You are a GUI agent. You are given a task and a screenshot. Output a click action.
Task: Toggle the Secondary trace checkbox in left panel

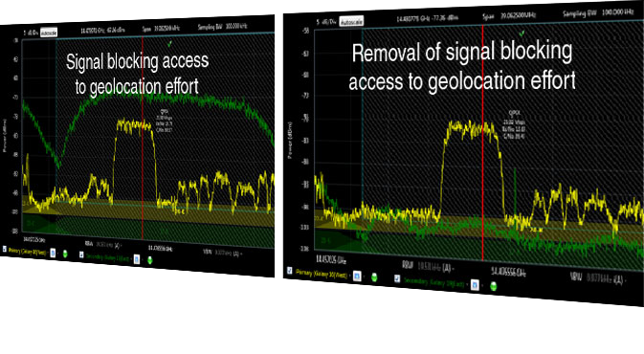pyautogui.click(x=81, y=254)
